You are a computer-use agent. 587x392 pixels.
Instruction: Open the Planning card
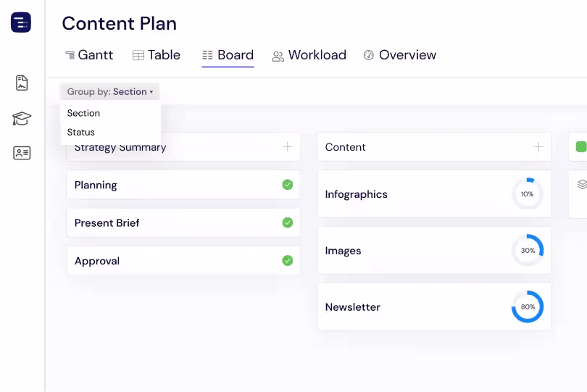coord(183,185)
